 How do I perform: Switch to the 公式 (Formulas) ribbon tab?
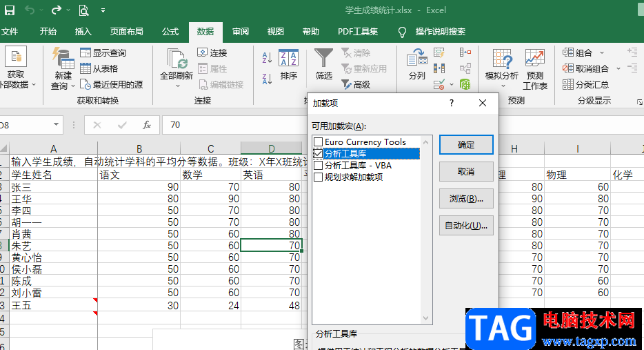coord(170,32)
